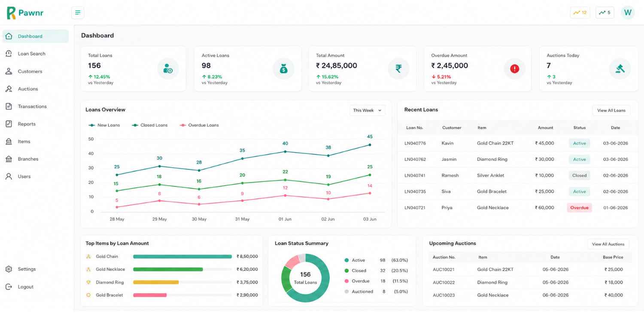
Task: Toggle Overdue Loans series in chart legend
Action: point(199,125)
